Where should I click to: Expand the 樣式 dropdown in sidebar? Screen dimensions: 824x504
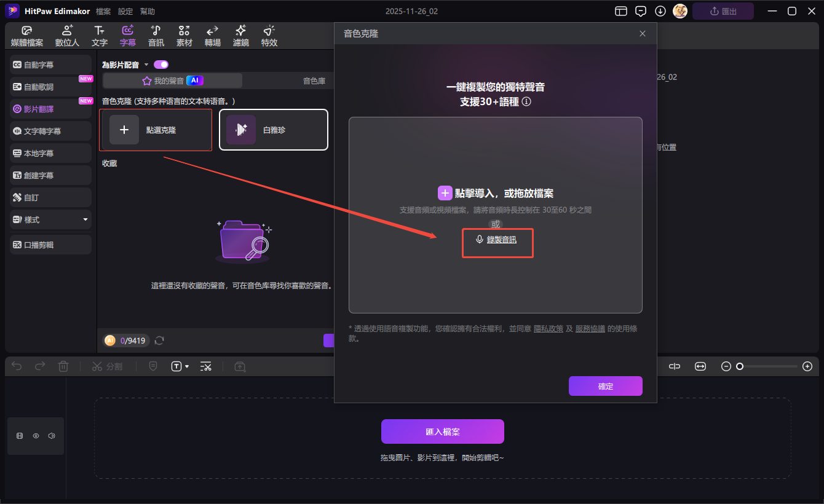click(85, 219)
